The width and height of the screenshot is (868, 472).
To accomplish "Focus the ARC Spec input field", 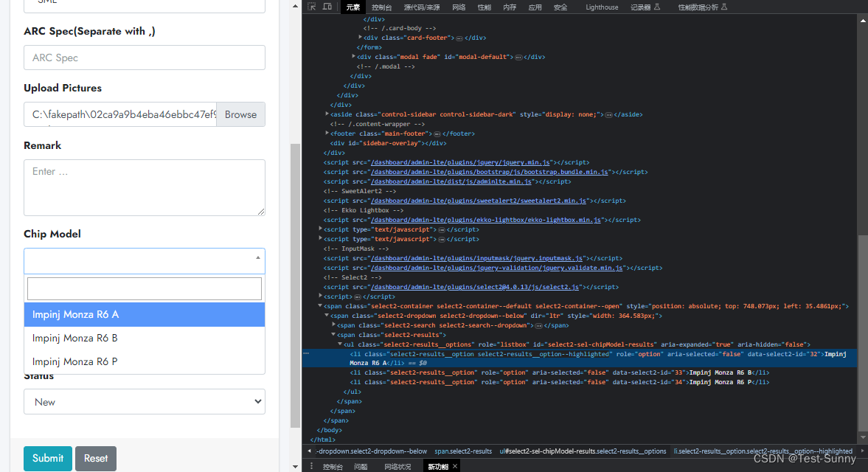I will (x=145, y=58).
